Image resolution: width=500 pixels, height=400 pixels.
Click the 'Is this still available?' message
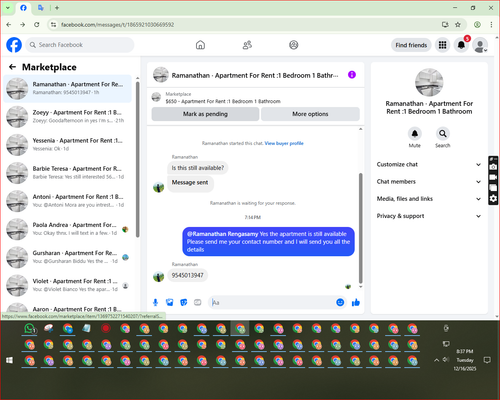click(x=198, y=168)
